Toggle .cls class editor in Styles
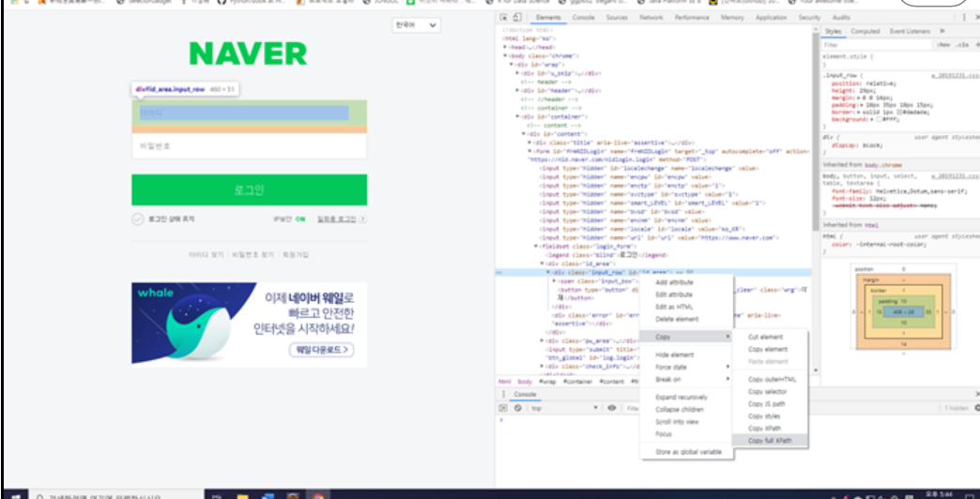 click(963, 45)
